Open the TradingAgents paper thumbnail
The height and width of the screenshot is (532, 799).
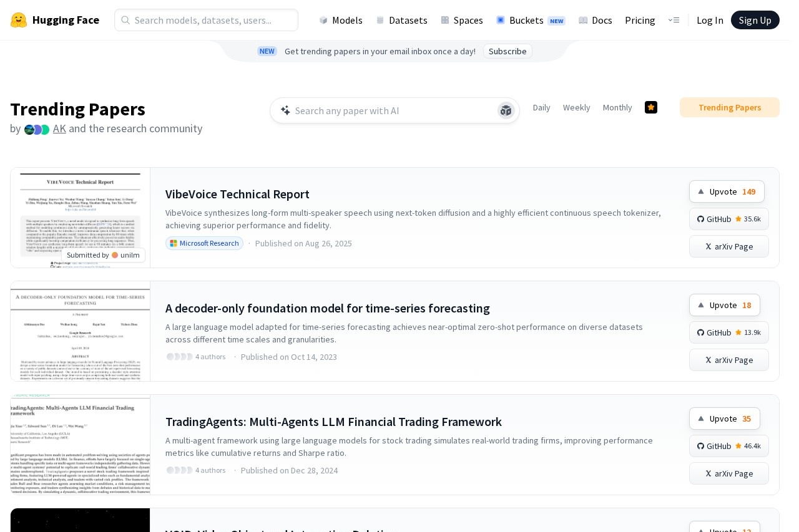(x=80, y=445)
